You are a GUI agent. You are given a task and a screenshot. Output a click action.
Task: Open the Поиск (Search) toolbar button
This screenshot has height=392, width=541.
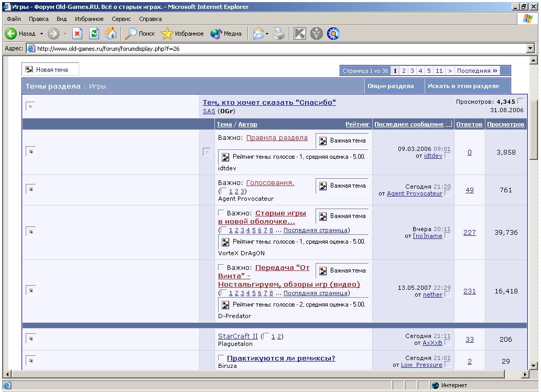pyautogui.click(x=139, y=34)
